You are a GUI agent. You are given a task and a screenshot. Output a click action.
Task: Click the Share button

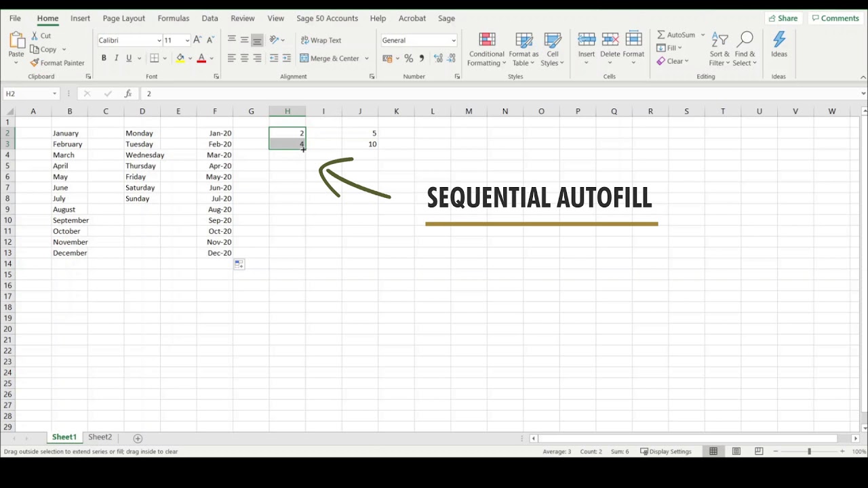coord(783,18)
